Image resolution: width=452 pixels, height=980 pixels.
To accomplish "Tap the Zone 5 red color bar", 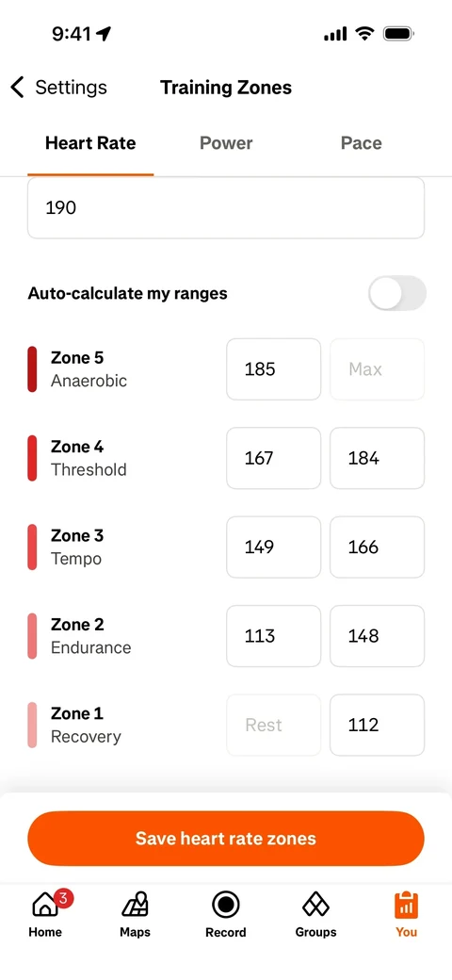I will (32, 369).
